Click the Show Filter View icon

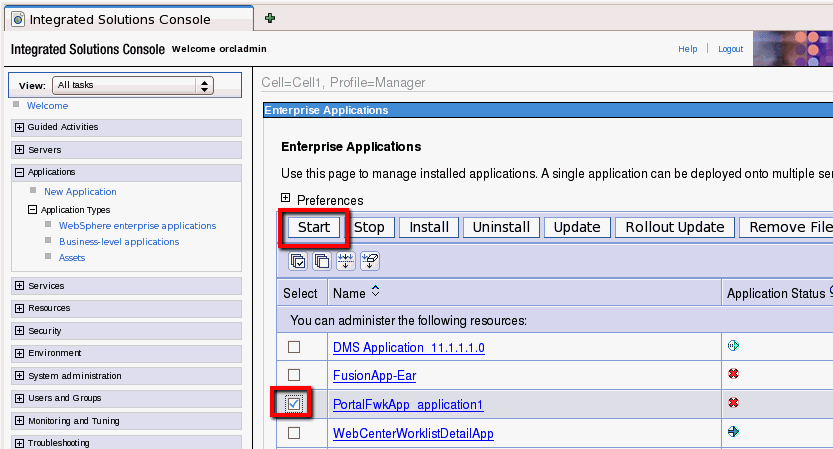pos(346,261)
